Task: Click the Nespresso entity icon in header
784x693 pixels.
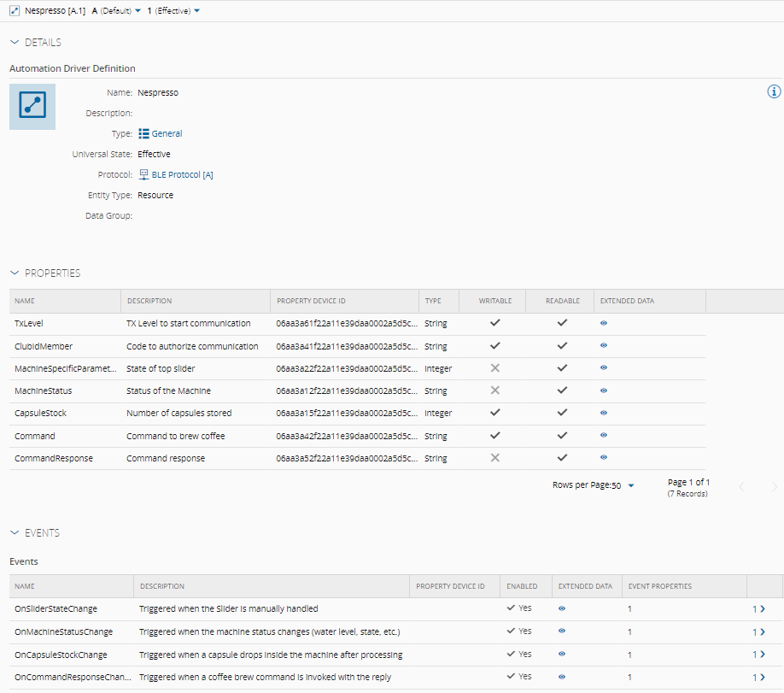Action: (15, 11)
